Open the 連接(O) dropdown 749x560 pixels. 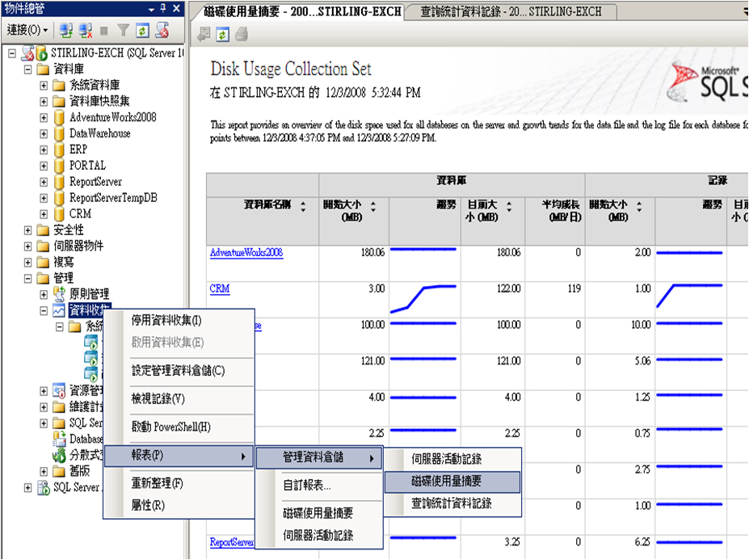tap(27, 31)
